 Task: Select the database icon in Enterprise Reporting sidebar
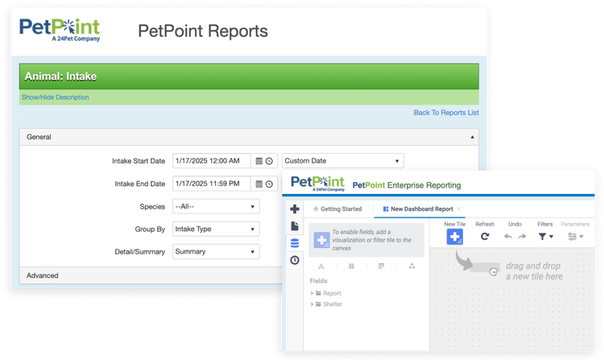295,243
